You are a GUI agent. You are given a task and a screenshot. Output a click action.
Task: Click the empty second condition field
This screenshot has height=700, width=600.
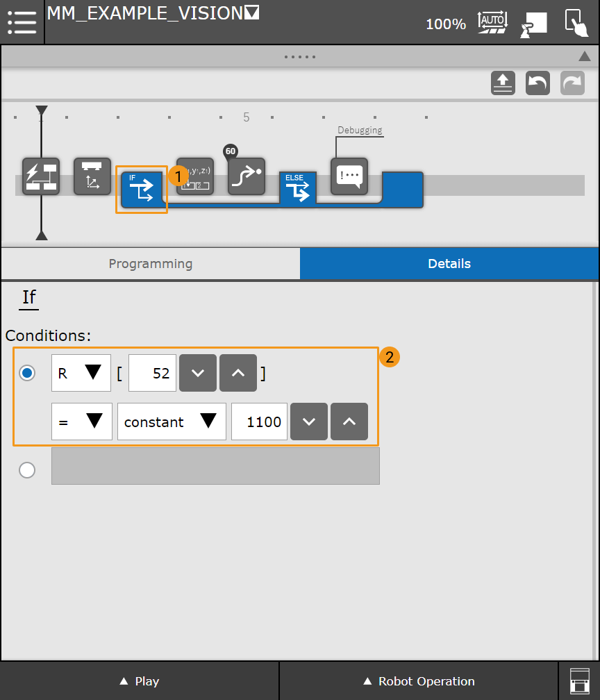click(215, 466)
